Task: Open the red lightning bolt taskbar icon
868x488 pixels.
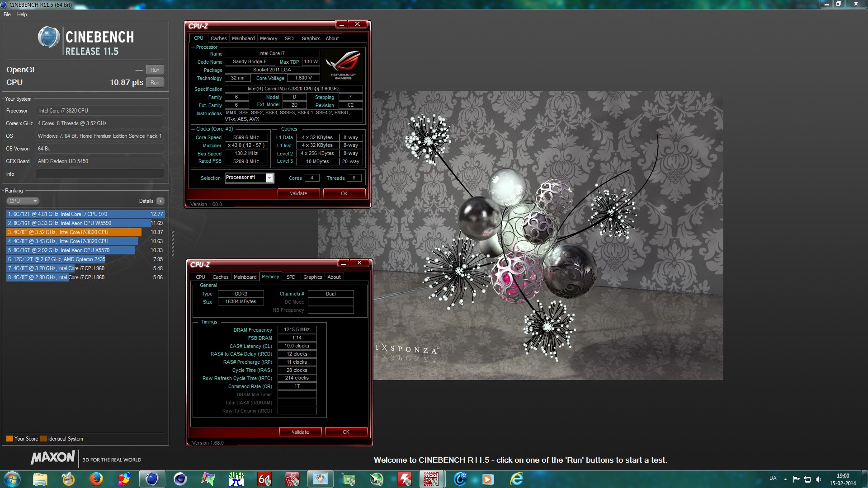Action: pyautogui.click(x=404, y=479)
